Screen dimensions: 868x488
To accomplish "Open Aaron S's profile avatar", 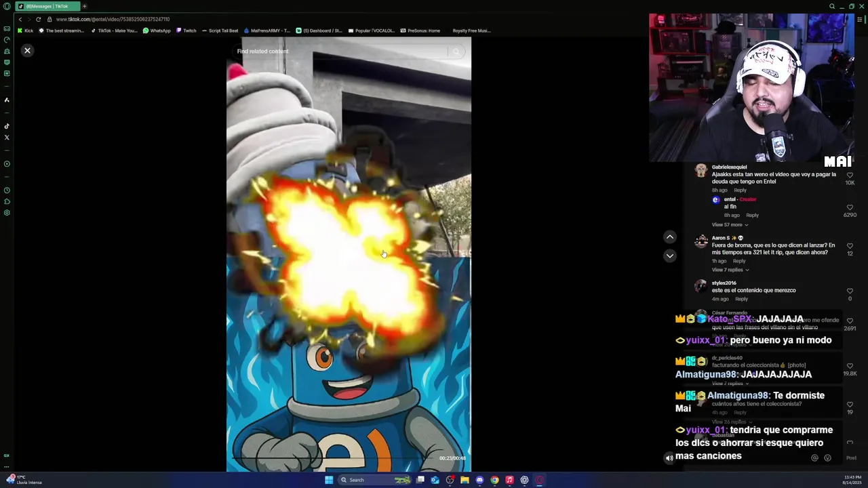I will 701,241.
